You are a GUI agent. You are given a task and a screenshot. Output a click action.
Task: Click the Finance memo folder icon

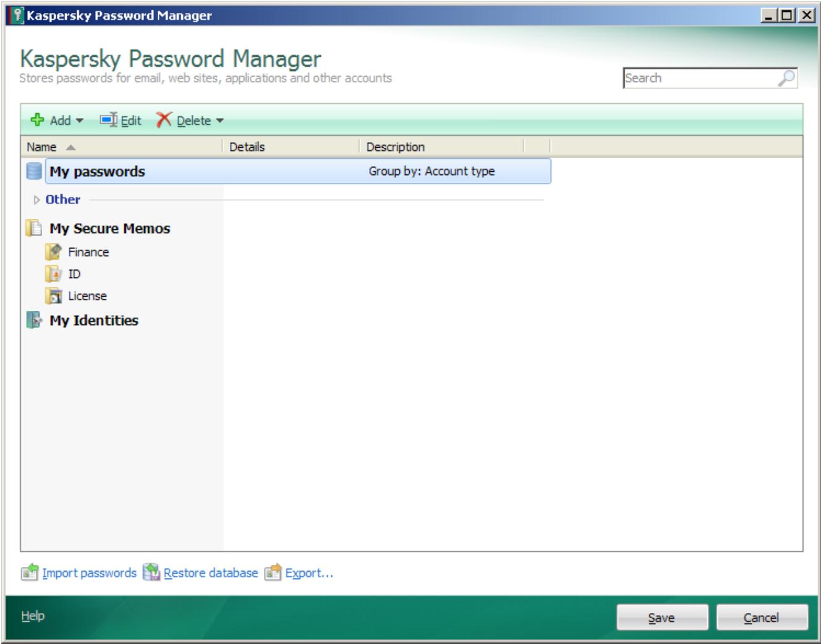(54, 252)
